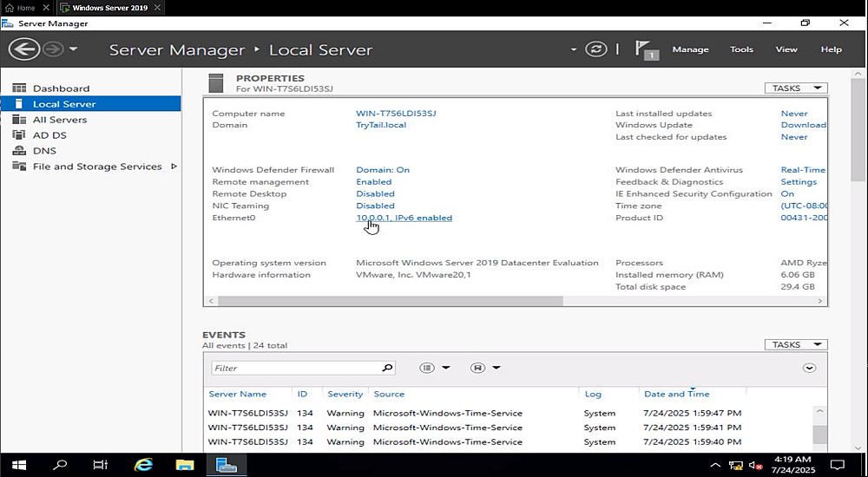
Task: Click the AD DS icon
Action: point(19,135)
